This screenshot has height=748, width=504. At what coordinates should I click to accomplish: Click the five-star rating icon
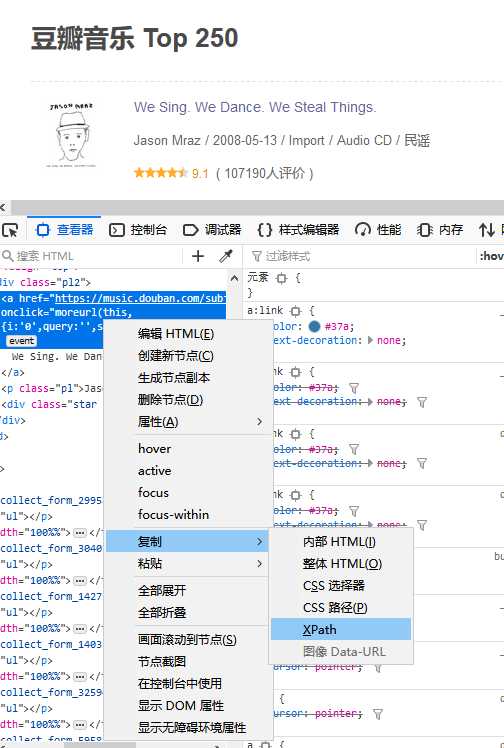tap(161, 173)
